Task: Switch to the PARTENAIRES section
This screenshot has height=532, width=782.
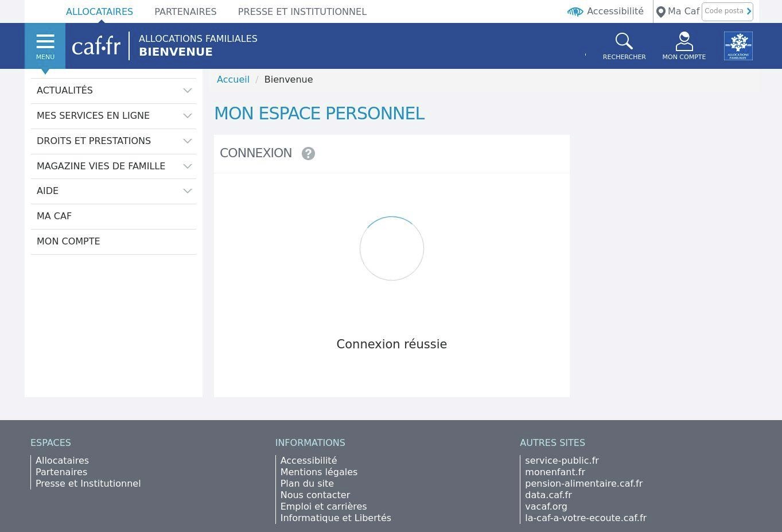Action: click(185, 11)
